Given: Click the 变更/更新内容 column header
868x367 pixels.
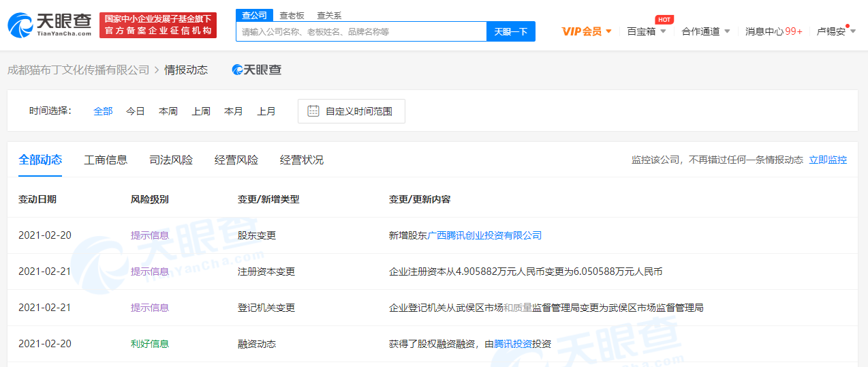Looking at the screenshot, I should tap(420, 199).
